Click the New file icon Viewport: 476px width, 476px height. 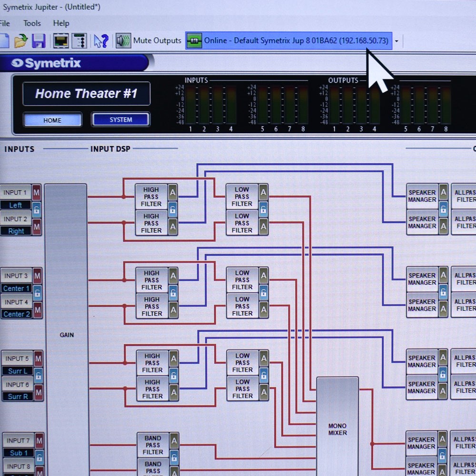4,40
